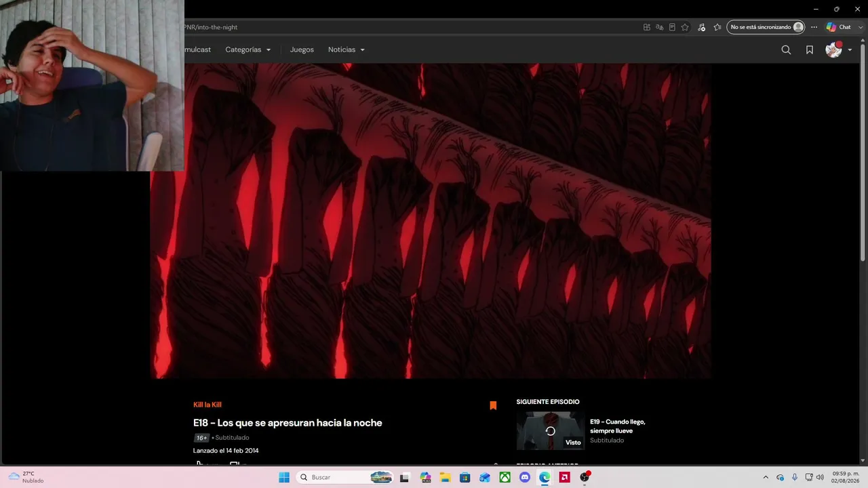Open the Microsoft Store taskbar icon
Image resolution: width=868 pixels, height=488 pixels.
[465, 477]
